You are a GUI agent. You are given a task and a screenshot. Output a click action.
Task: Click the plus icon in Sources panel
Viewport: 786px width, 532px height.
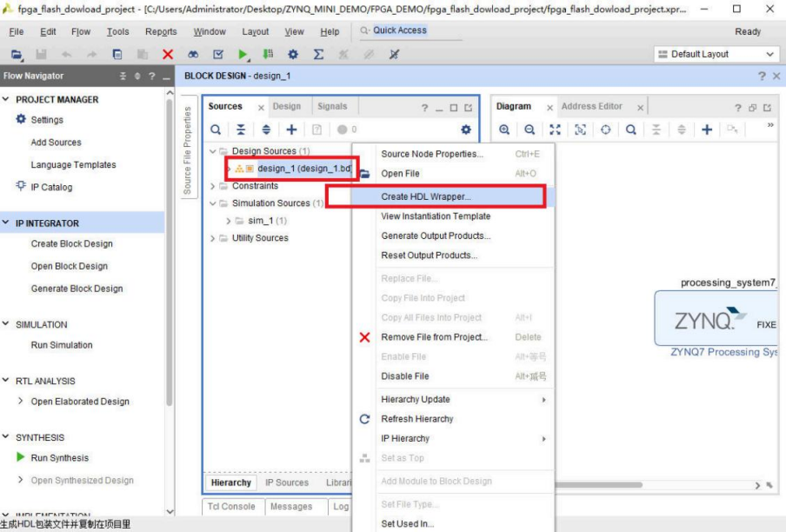pos(291,130)
